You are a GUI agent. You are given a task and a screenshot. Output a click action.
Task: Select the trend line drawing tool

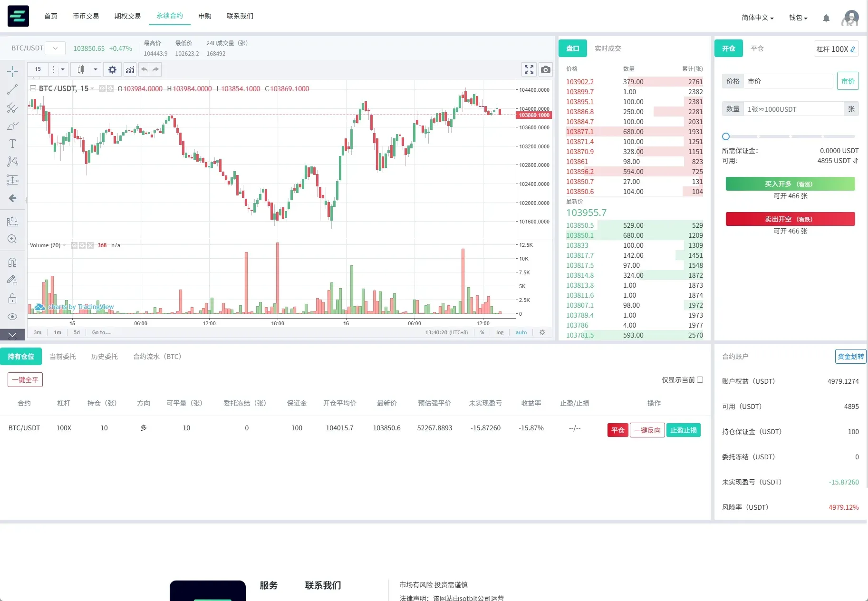click(12, 89)
